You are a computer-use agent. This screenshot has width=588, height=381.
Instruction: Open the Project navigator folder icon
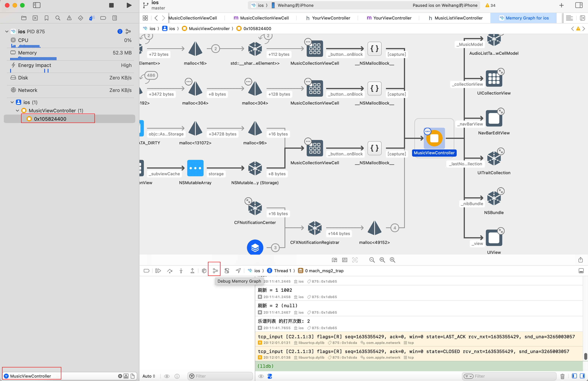click(x=24, y=18)
